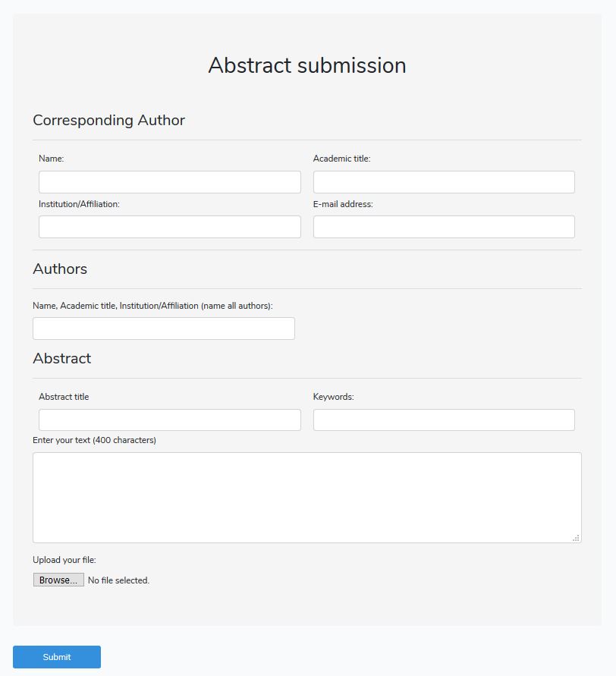Click the Name input field
This screenshot has height=676, width=616.
(x=169, y=181)
